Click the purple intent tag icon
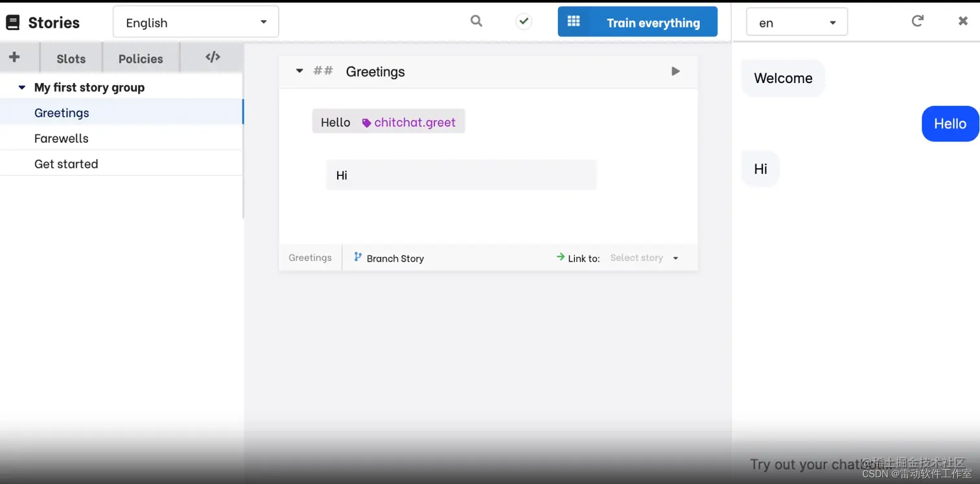Viewport: 980px width, 484px height. click(366, 123)
